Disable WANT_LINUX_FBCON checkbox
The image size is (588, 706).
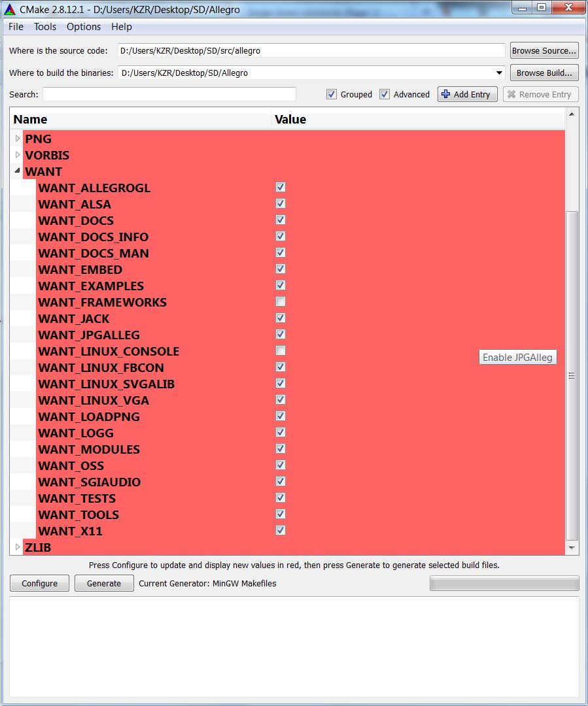(x=280, y=367)
